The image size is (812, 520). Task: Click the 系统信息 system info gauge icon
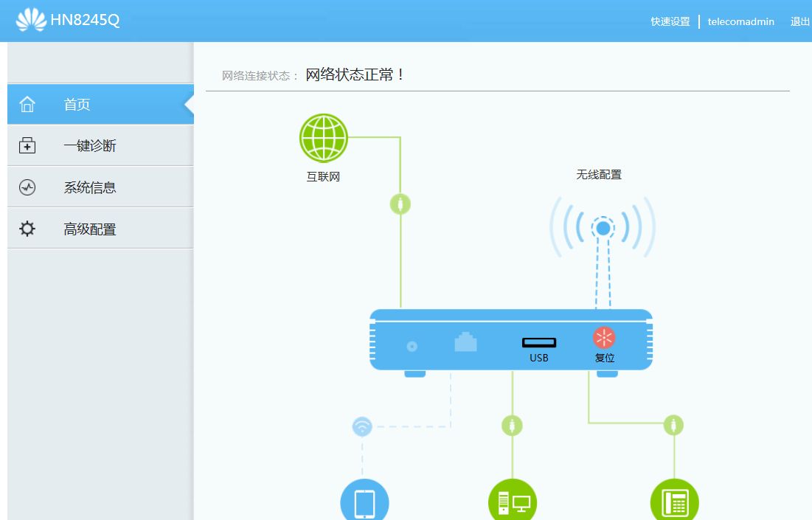click(x=27, y=186)
